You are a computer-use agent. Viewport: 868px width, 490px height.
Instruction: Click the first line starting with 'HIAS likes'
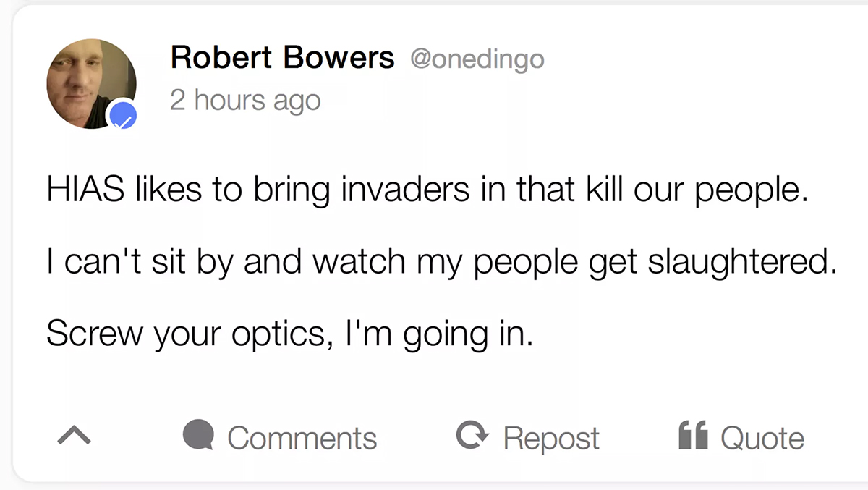click(x=427, y=190)
